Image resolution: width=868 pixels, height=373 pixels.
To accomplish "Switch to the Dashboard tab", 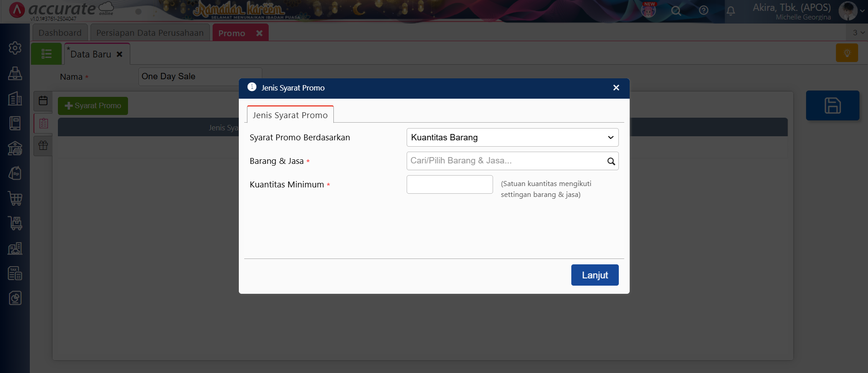I will pos(60,33).
